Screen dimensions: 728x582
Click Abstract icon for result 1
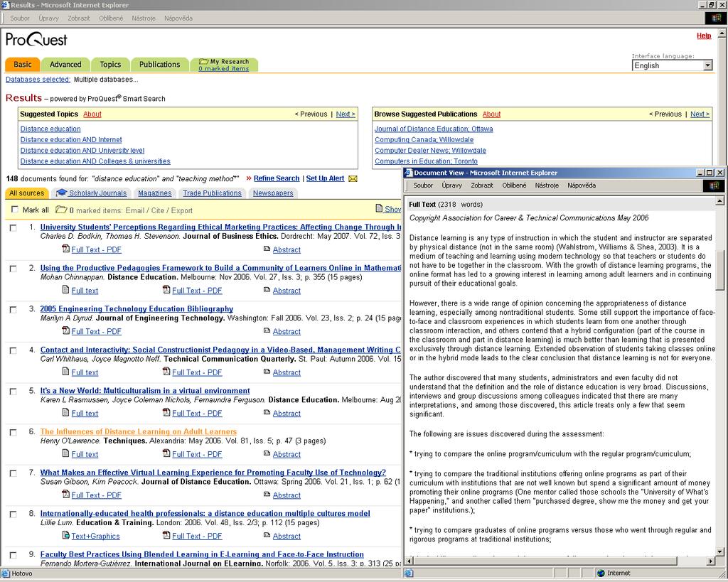click(267, 249)
